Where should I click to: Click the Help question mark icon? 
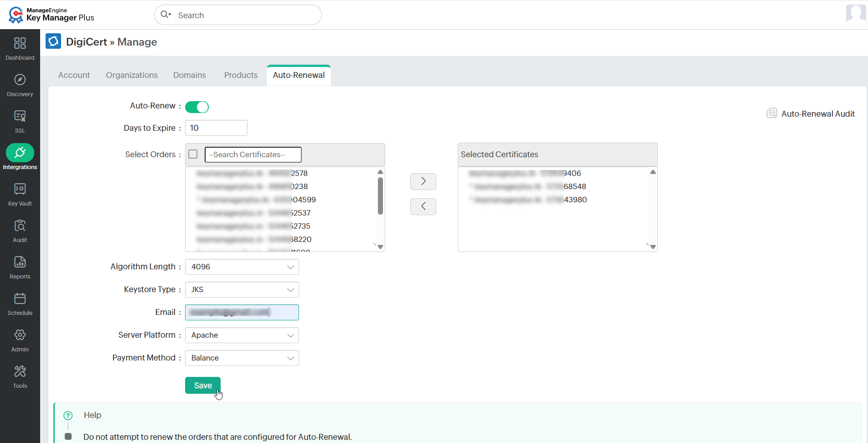68,416
